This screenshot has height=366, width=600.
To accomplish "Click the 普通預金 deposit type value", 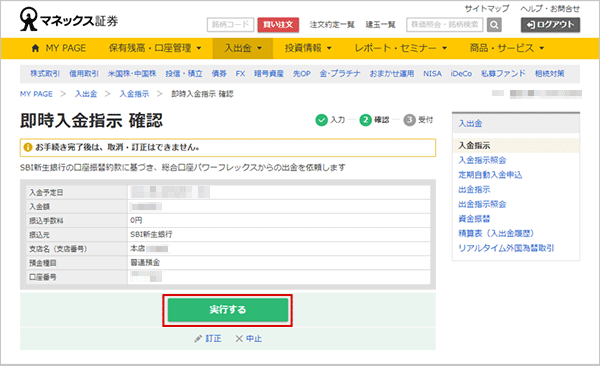I will coord(145,263).
